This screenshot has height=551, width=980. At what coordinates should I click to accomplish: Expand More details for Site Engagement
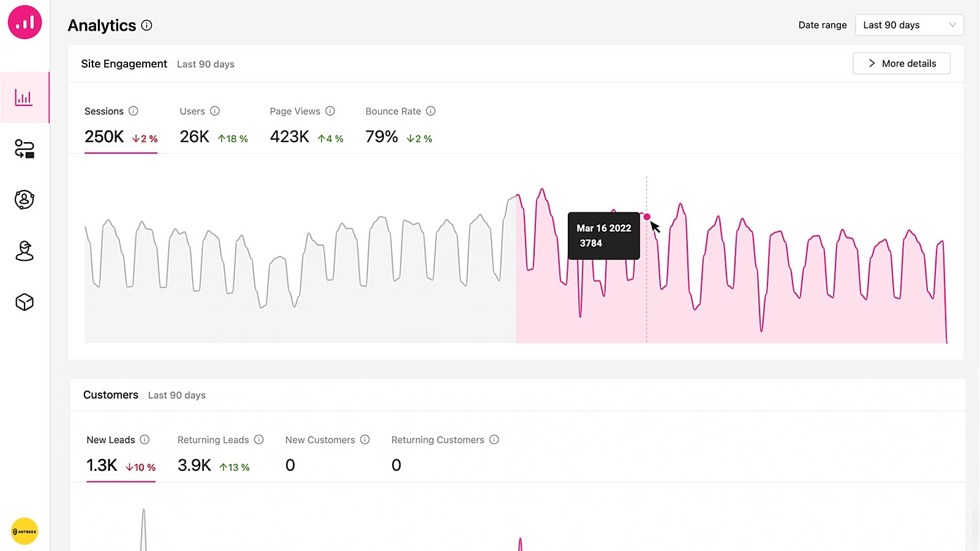pyautogui.click(x=902, y=64)
